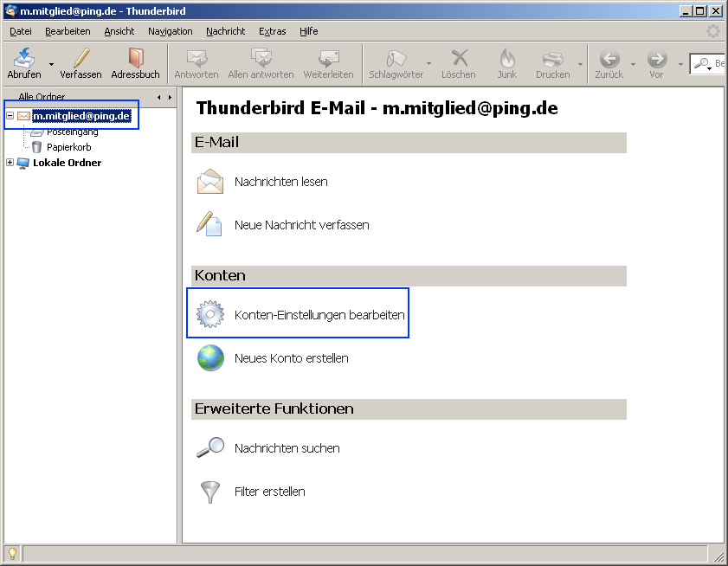Image resolution: width=728 pixels, height=566 pixels.
Task: Open the Datei menu
Action: (x=21, y=31)
